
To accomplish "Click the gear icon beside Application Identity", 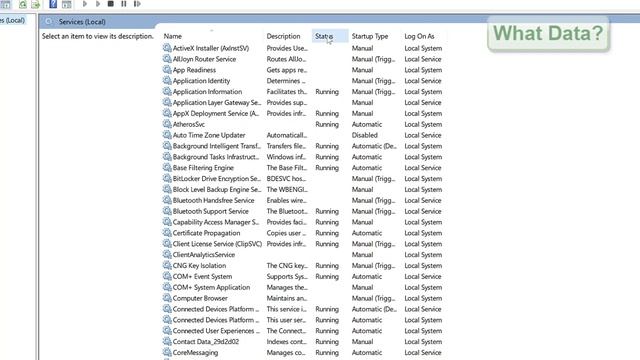I will (x=167, y=80).
